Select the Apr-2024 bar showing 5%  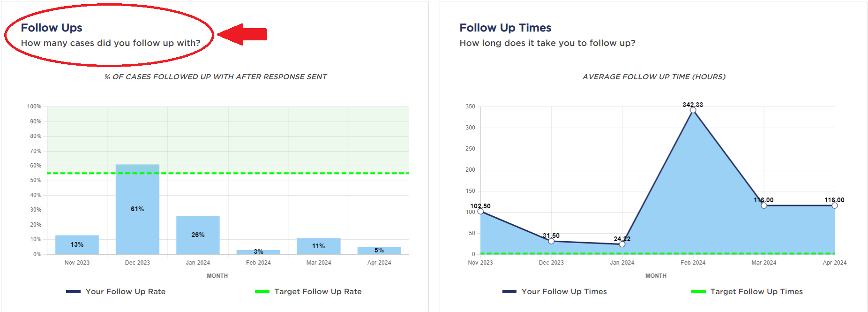pyautogui.click(x=379, y=251)
